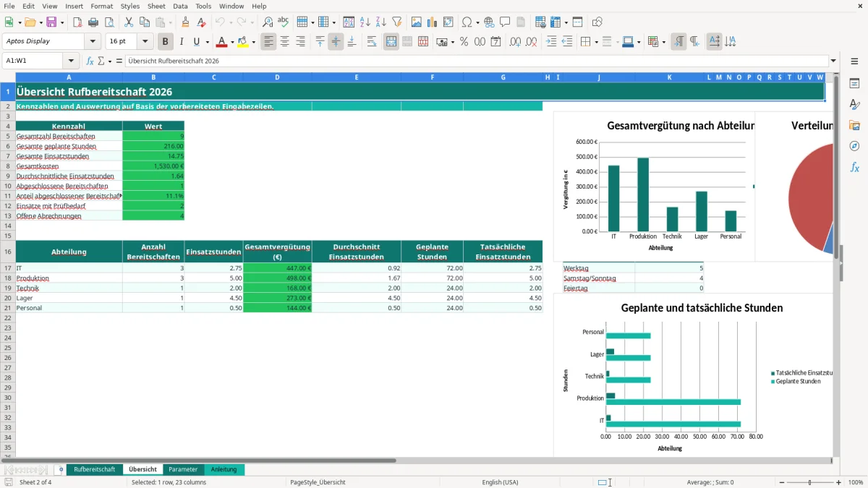Click the Save document icon
Screen dimensions: 868x488
pos(51,22)
